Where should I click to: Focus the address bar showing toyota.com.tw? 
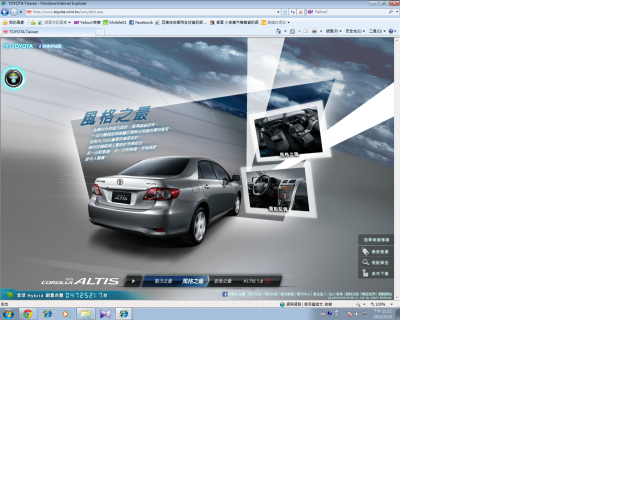(x=151, y=12)
